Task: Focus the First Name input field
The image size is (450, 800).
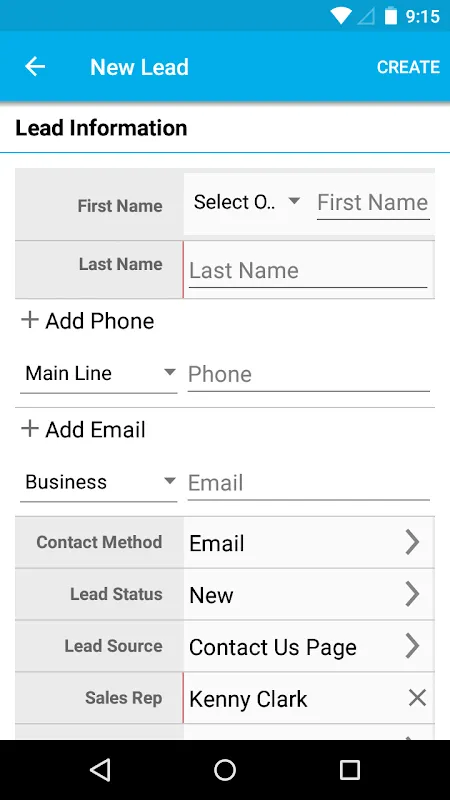Action: click(373, 203)
